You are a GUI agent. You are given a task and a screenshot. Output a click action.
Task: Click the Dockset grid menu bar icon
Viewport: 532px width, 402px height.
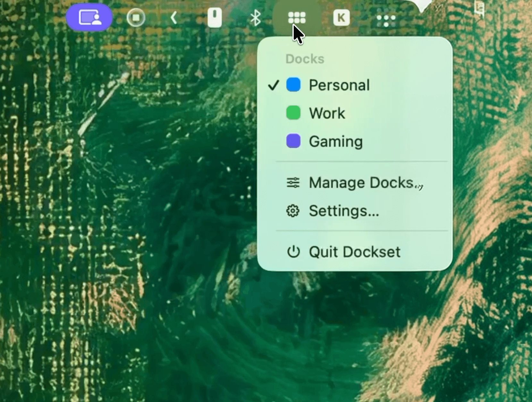tap(297, 18)
